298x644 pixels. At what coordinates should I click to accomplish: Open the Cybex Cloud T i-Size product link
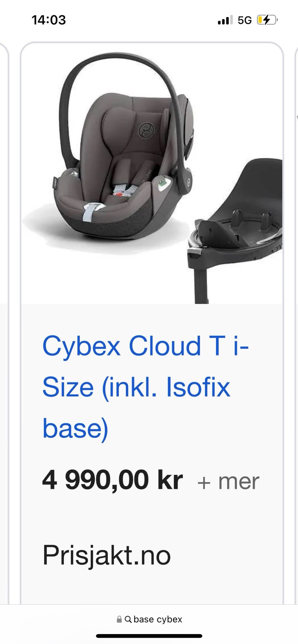(x=145, y=387)
